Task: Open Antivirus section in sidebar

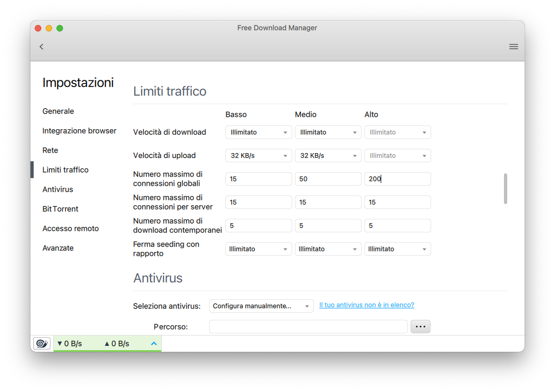Action: [58, 189]
